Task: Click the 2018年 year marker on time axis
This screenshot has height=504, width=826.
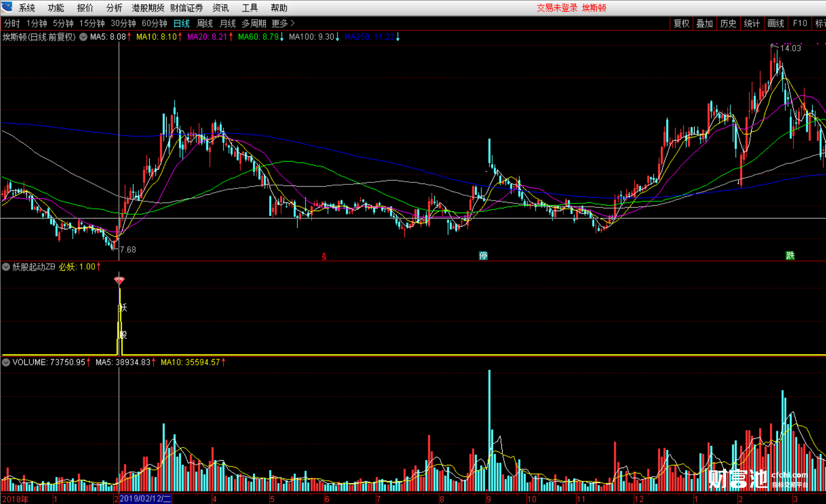Action: coord(15,499)
